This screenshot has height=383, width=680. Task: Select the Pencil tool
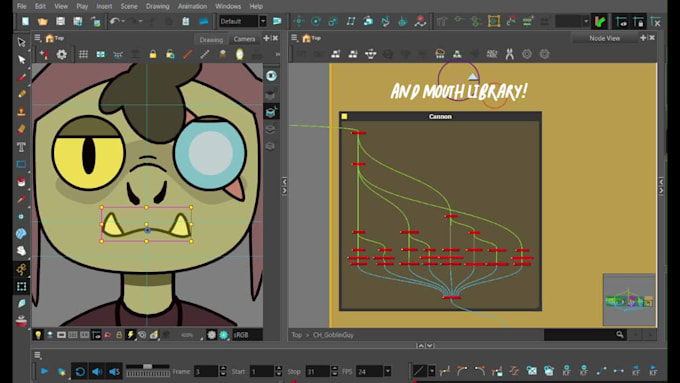[x=21, y=94]
